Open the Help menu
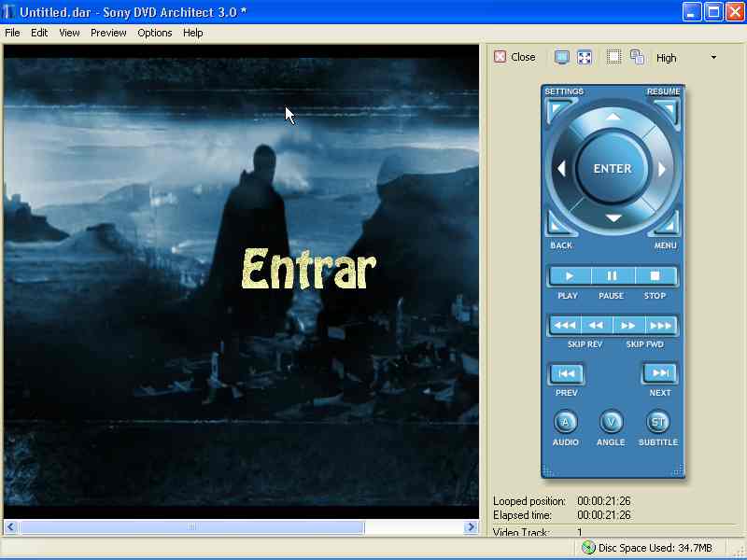747x560 pixels. point(193,33)
